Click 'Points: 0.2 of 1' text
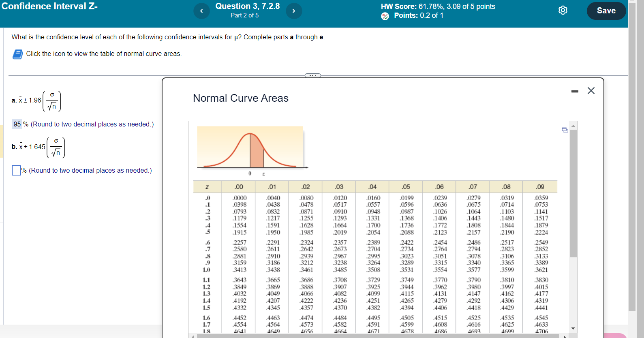This screenshot has height=338, width=644. [419, 15]
